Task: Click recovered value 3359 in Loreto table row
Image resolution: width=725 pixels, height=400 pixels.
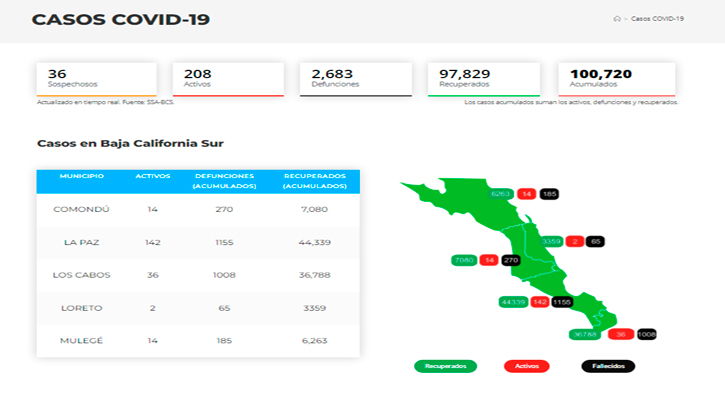Action: (314, 308)
